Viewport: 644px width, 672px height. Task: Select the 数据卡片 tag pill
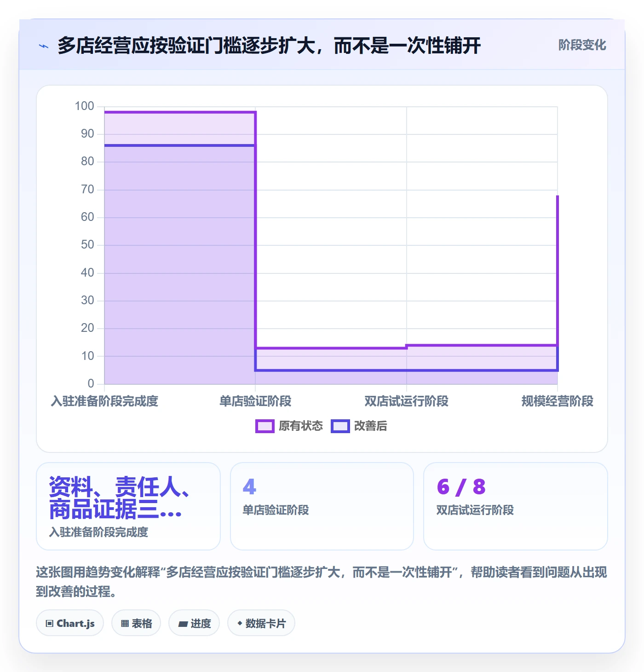(x=261, y=623)
